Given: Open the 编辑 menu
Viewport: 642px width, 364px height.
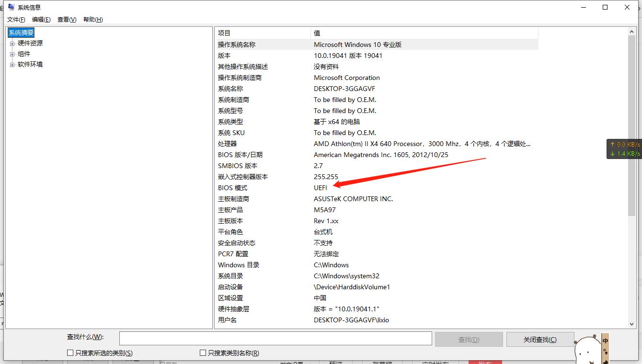Looking at the screenshot, I should 41,19.
